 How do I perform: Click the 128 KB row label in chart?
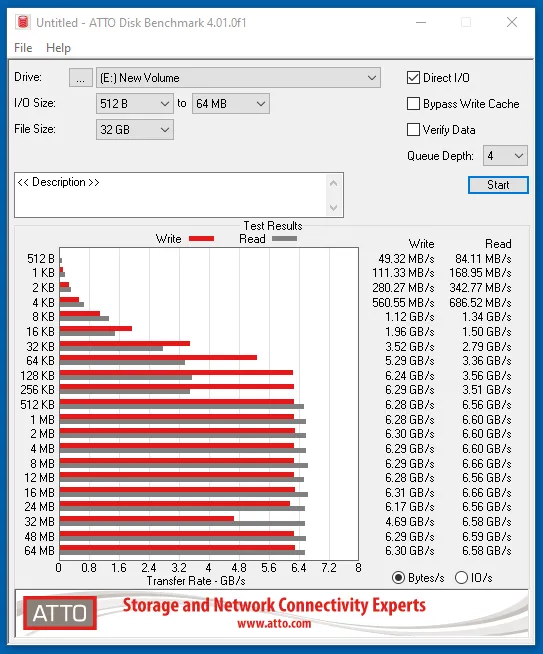[x=38, y=376]
